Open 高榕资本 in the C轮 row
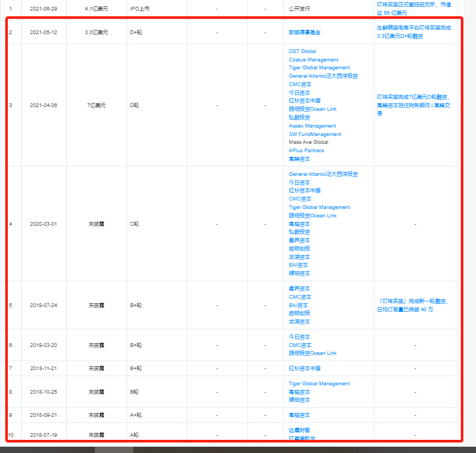 coord(299,224)
